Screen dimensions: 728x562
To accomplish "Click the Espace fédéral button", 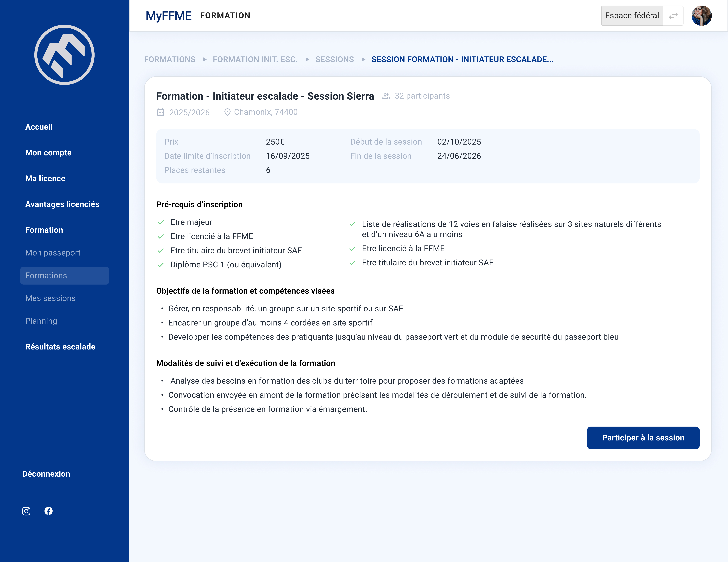I will (x=632, y=15).
